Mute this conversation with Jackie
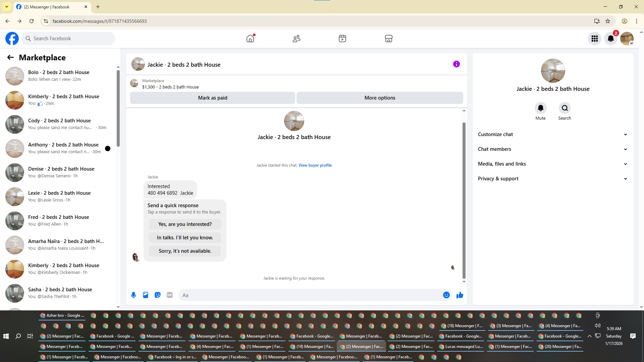Image resolution: width=644 pixels, height=362 pixels. [540, 108]
